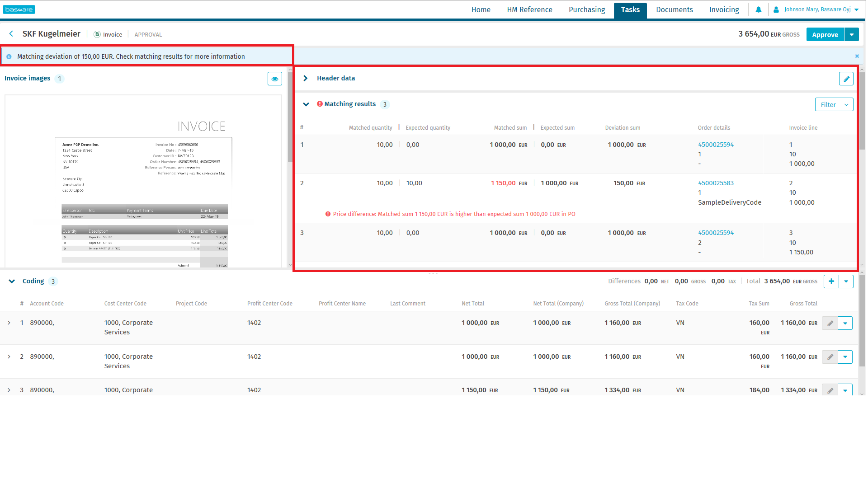Expand coding row 1 details
Viewport: 868px width, 488px height.
tap(9, 323)
